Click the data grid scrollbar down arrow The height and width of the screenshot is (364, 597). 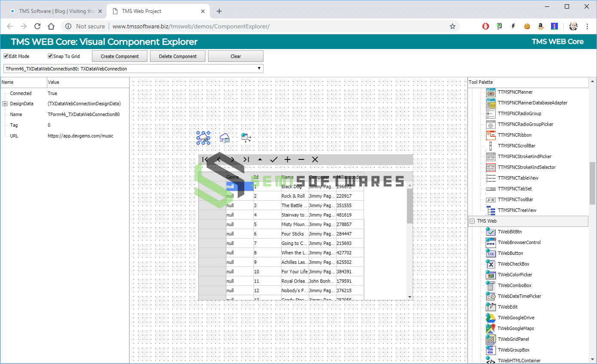pos(410,297)
